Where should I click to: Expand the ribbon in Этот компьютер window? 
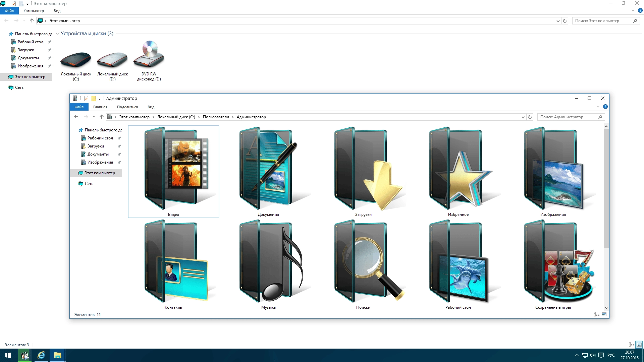click(633, 10)
